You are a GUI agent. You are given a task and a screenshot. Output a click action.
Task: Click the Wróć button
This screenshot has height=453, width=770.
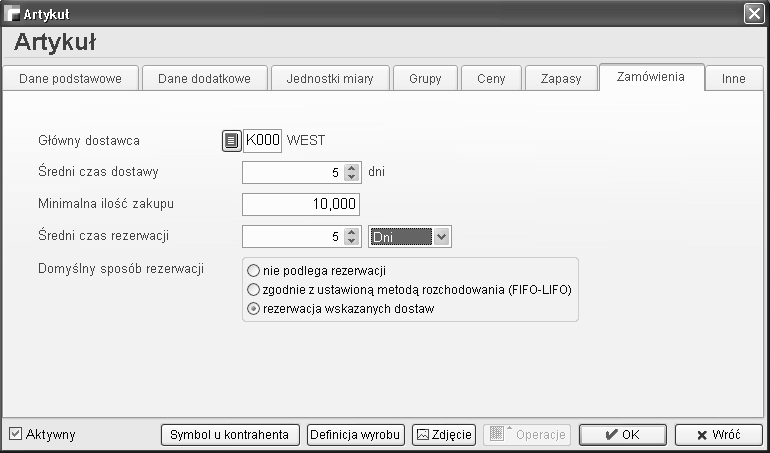click(x=718, y=435)
